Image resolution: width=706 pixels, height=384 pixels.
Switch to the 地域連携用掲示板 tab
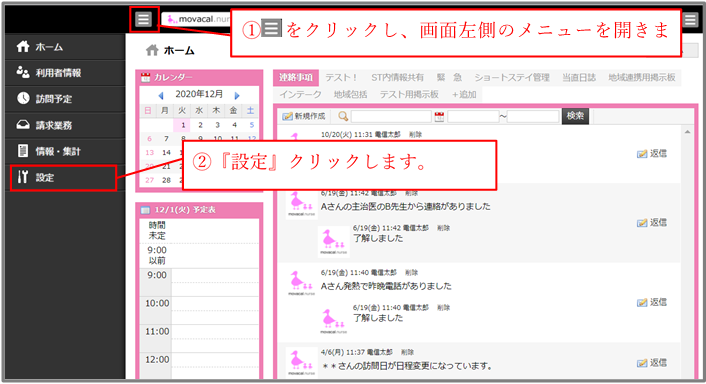point(642,77)
